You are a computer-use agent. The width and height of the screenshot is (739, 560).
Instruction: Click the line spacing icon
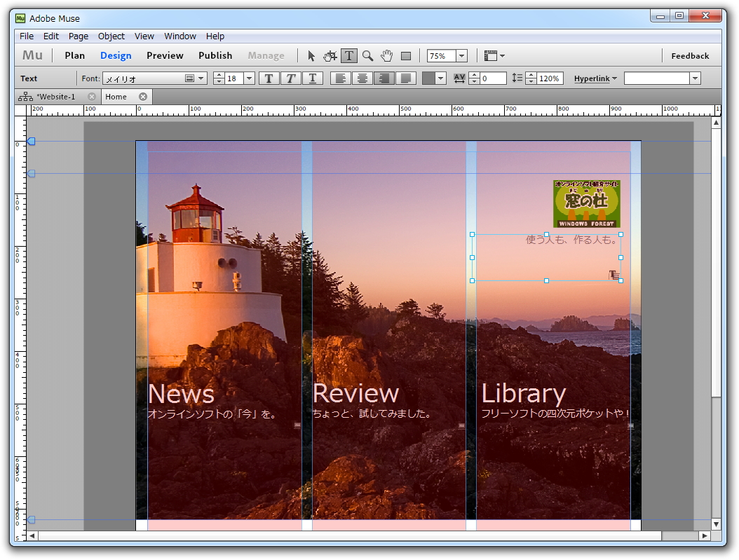517,78
